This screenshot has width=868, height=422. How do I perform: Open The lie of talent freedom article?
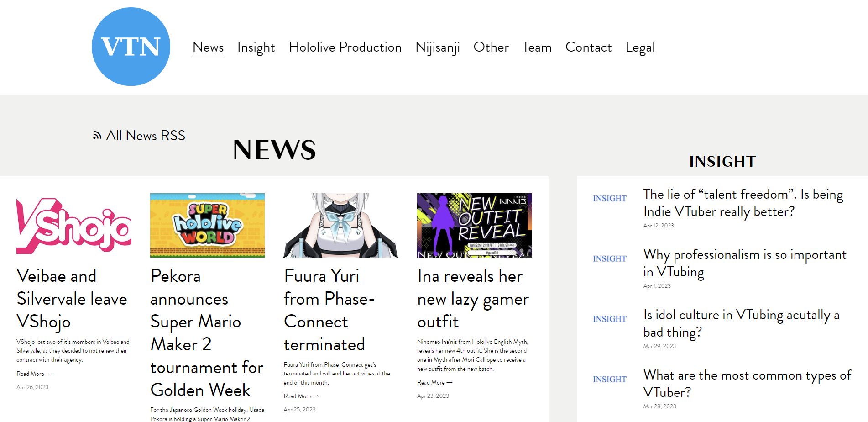pos(743,203)
